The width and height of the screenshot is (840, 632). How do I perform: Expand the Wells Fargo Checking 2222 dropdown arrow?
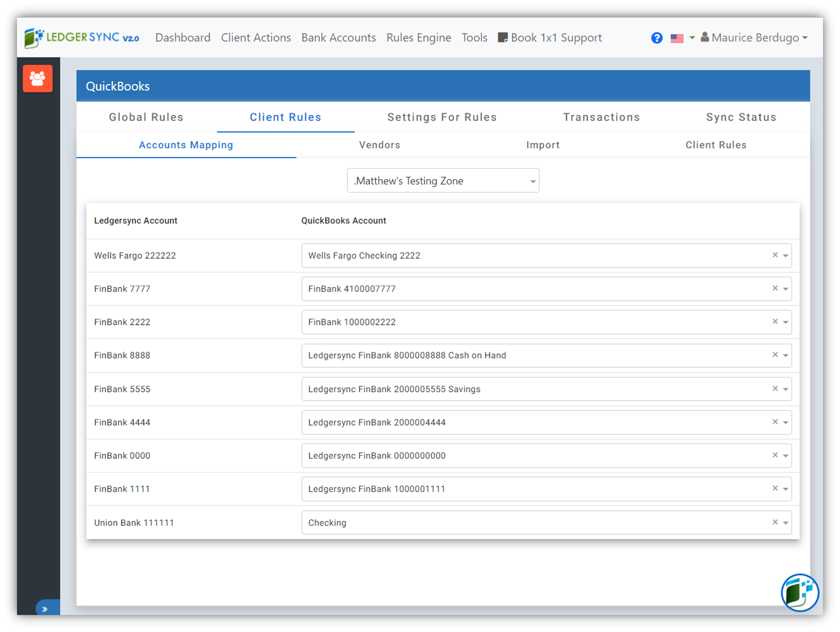click(785, 256)
